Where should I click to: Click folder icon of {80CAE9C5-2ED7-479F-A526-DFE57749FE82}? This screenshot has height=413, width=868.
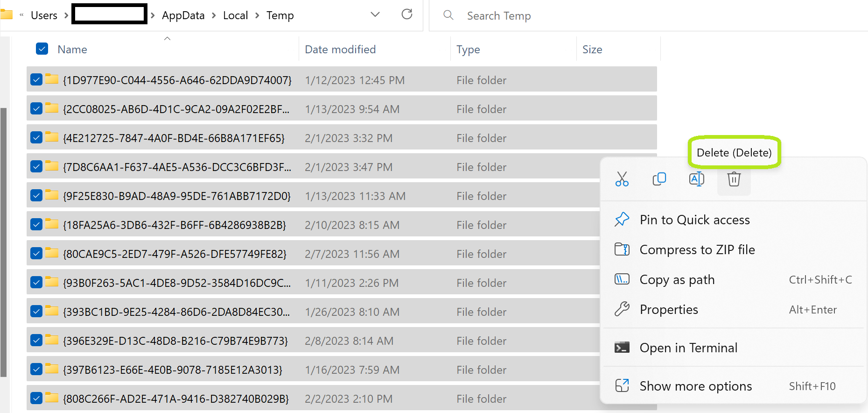tap(52, 253)
